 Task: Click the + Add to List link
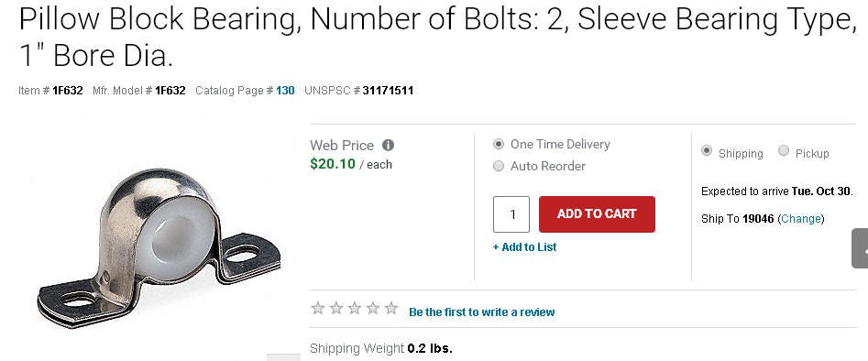pyautogui.click(x=525, y=247)
